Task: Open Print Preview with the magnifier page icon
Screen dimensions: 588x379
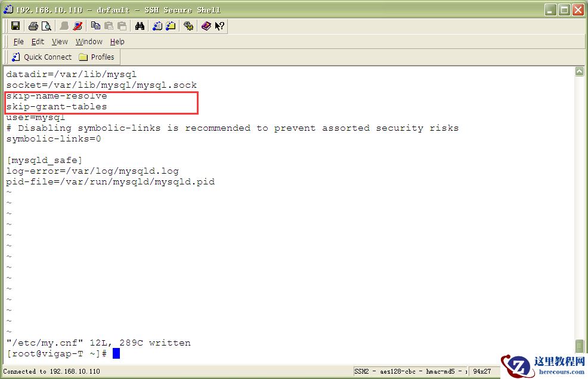Action: (x=46, y=26)
